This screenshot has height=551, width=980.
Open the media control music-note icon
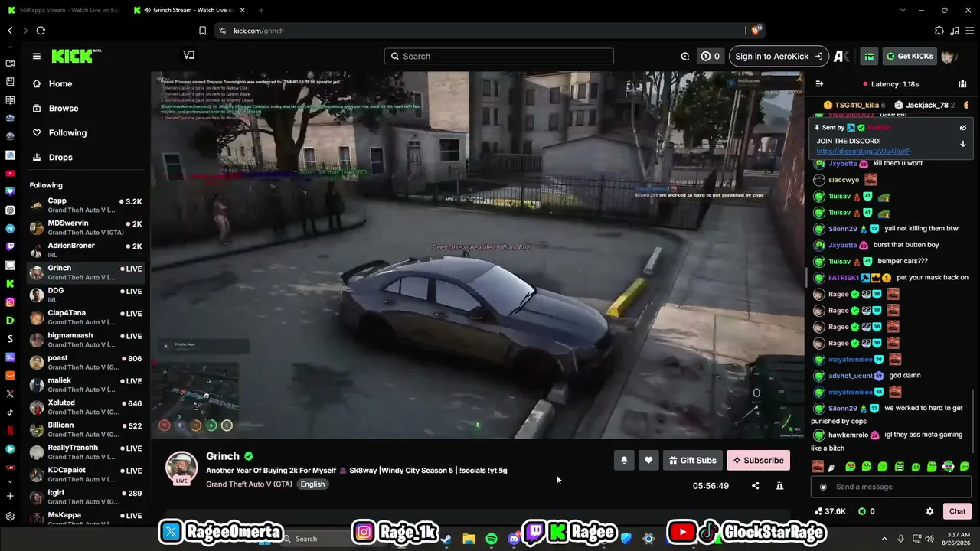pyautogui.click(x=955, y=31)
